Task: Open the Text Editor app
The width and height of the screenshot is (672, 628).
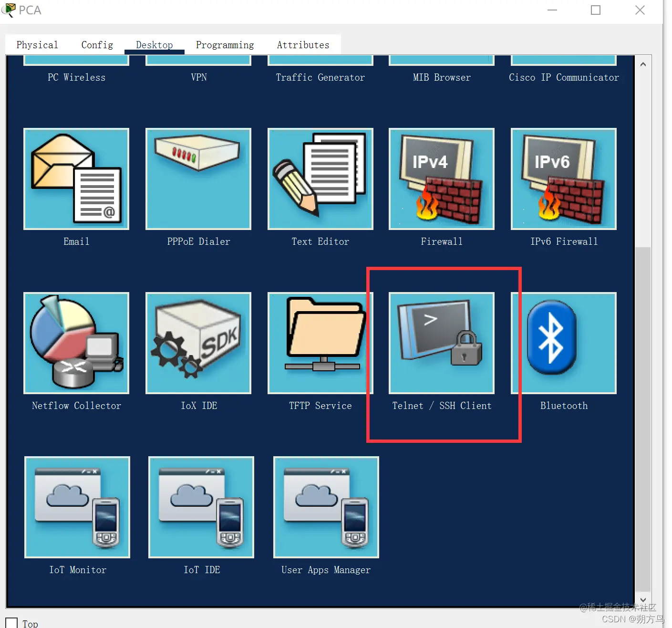Action: point(320,179)
